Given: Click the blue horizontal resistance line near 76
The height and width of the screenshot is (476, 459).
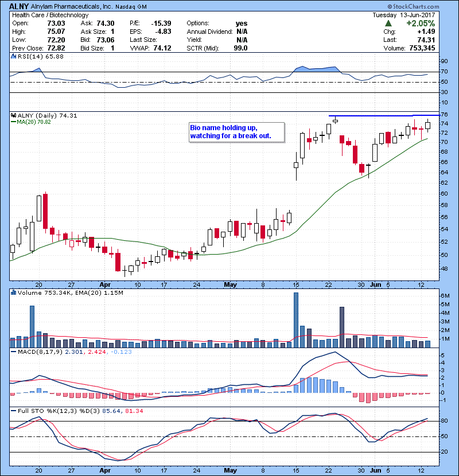Looking at the screenshot, I should pyautogui.click(x=384, y=116).
